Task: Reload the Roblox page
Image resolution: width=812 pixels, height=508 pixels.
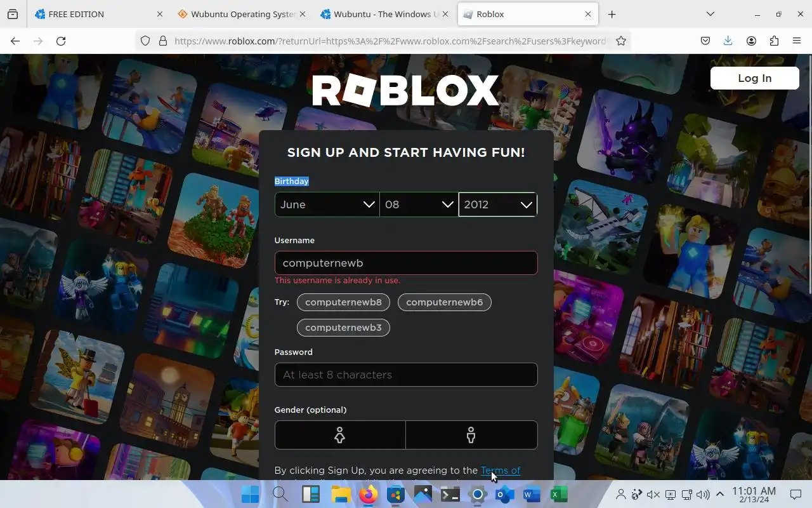Action: pos(61,41)
